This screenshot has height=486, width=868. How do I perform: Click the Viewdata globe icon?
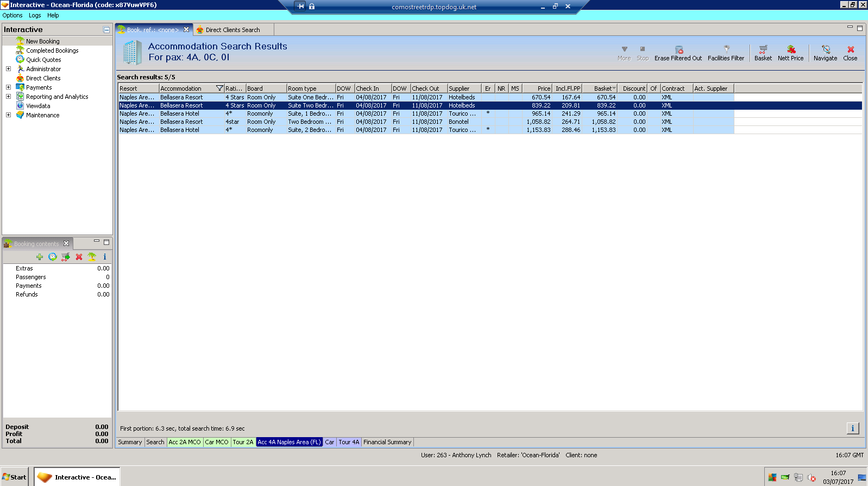tap(20, 106)
